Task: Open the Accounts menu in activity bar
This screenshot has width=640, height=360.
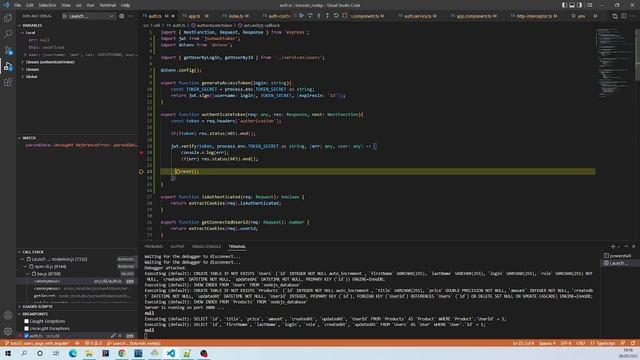Action: pyautogui.click(x=8, y=315)
